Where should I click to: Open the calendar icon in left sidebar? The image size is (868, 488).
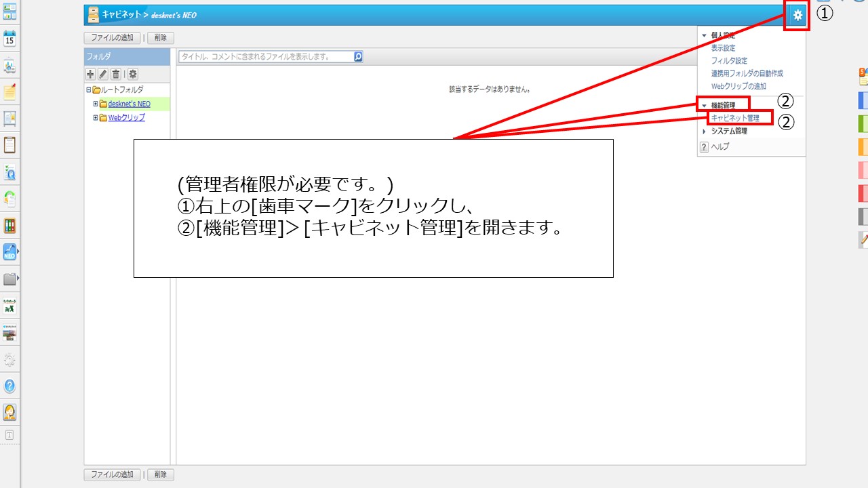9,37
